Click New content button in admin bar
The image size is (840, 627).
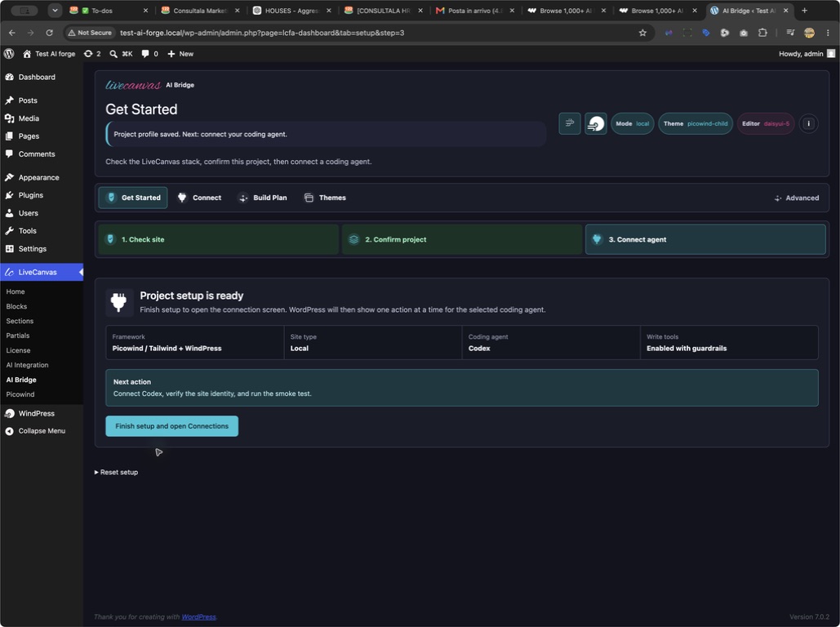point(180,54)
